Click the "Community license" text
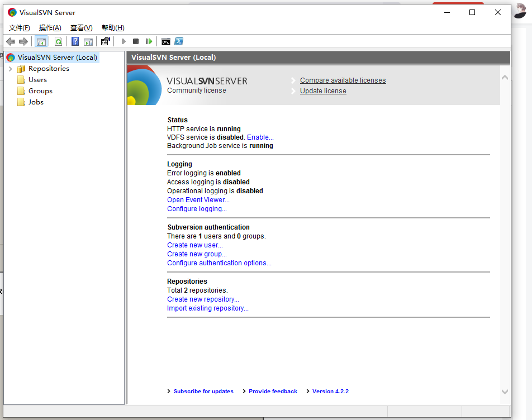Viewport: 532px width, 420px height. click(197, 90)
